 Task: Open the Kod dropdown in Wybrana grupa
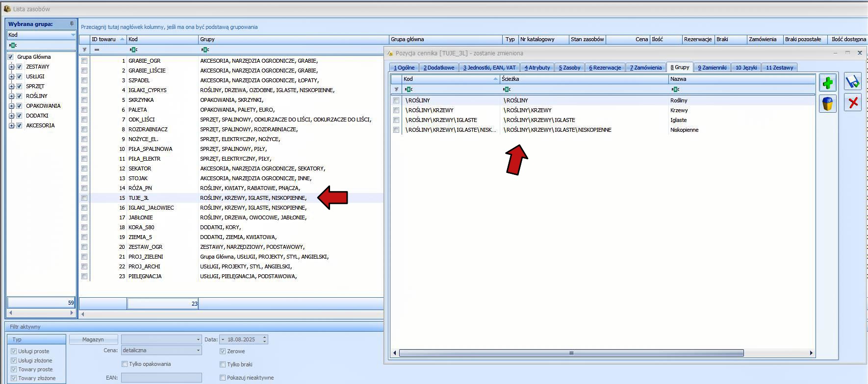coord(73,35)
